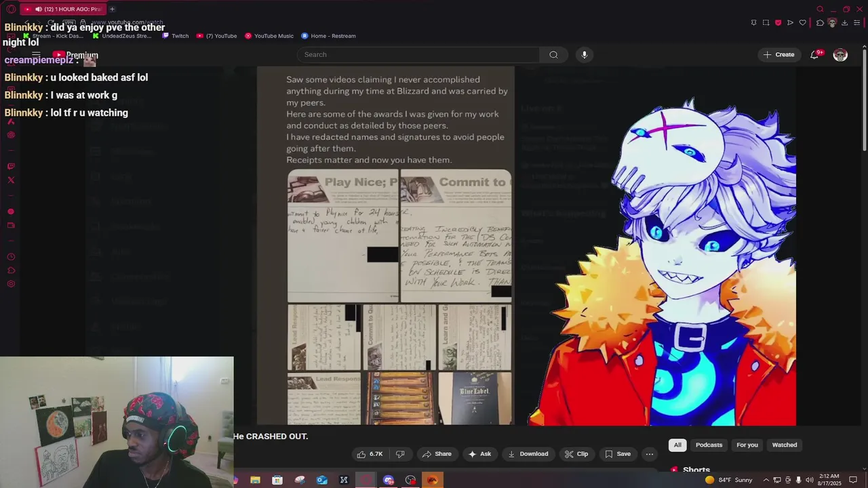
Task: Click the YouTube Premium logo
Action: (x=75, y=55)
